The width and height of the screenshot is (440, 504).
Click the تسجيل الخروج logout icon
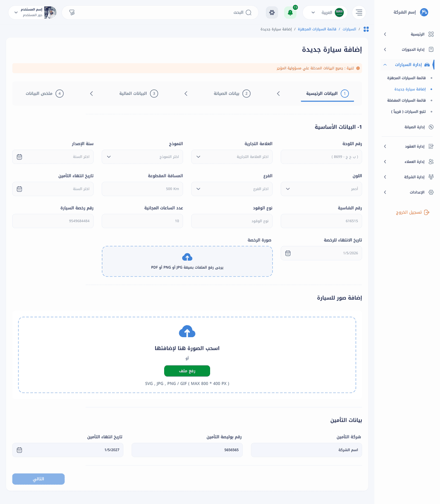(427, 212)
